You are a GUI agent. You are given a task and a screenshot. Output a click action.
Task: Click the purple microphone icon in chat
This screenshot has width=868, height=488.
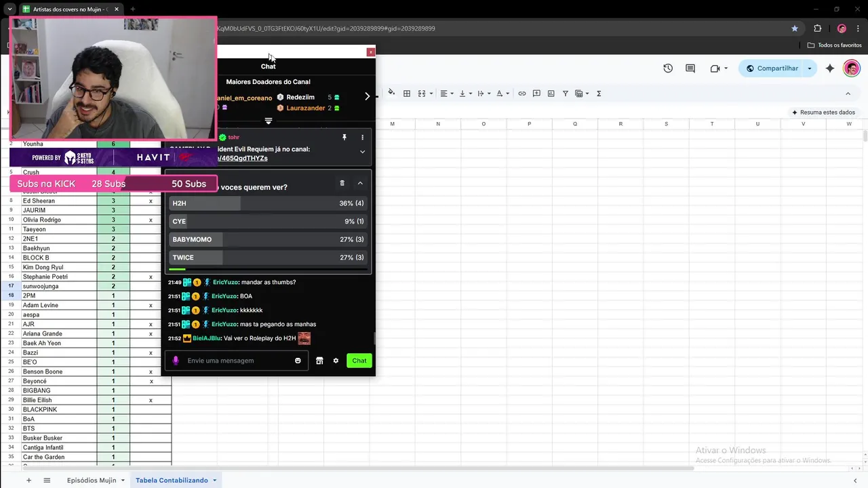(x=176, y=361)
